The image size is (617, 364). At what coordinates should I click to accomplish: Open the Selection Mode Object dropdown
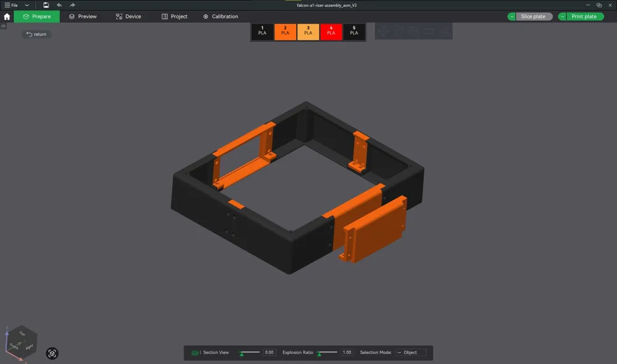click(410, 352)
